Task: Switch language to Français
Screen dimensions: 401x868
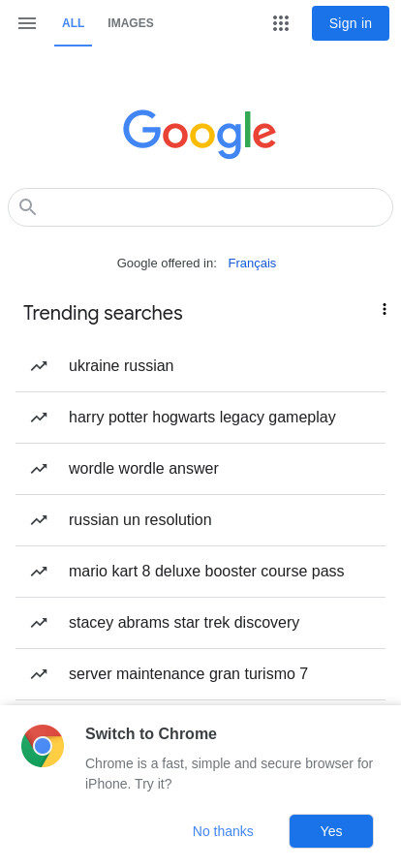Action: tap(252, 263)
